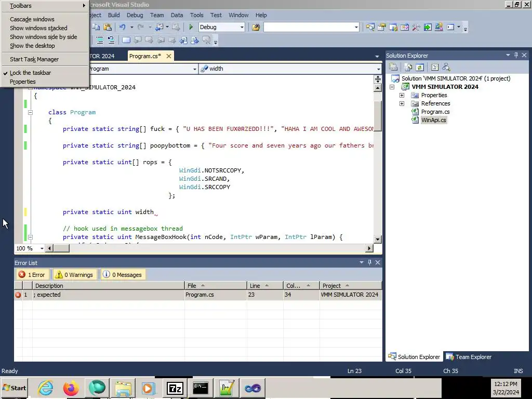Viewport: 532px width, 399px height.
Task: Click the Refresh icon in Solution Explorer
Action: (x=420, y=67)
